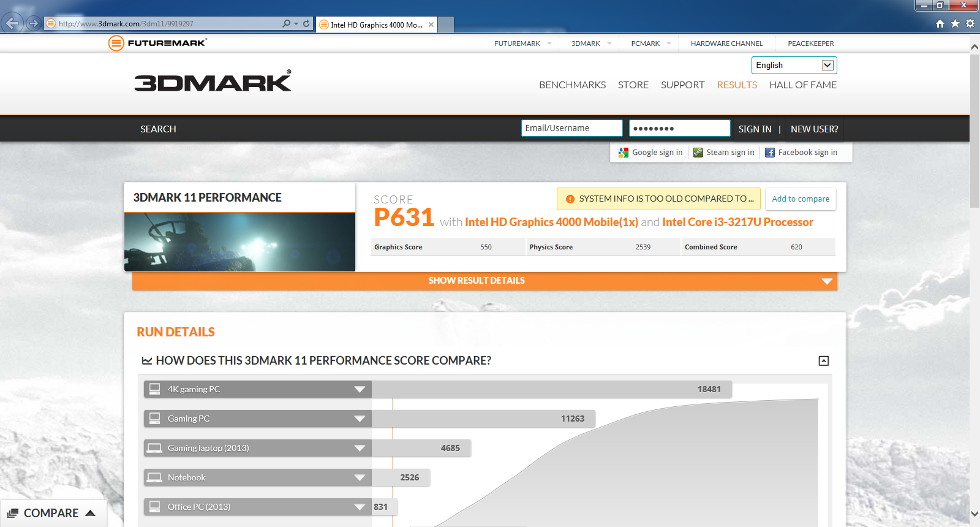
Task: Click the Graphics Score value 550
Action: (486, 247)
